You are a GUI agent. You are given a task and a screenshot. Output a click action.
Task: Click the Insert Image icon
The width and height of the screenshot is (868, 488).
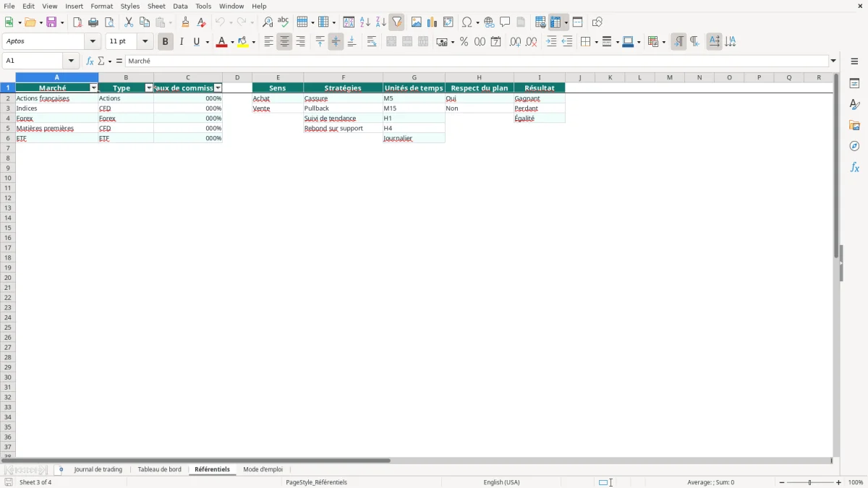pyautogui.click(x=417, y=22)
